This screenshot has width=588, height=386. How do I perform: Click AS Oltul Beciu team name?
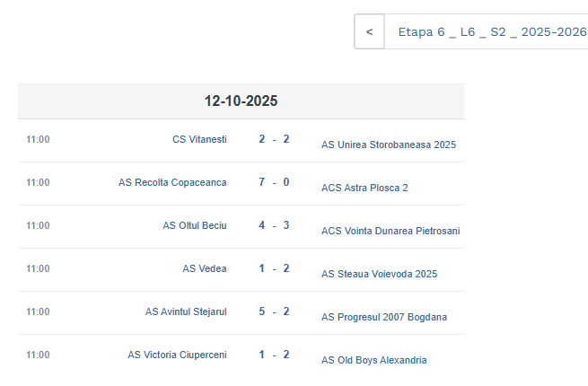(195, 225)
